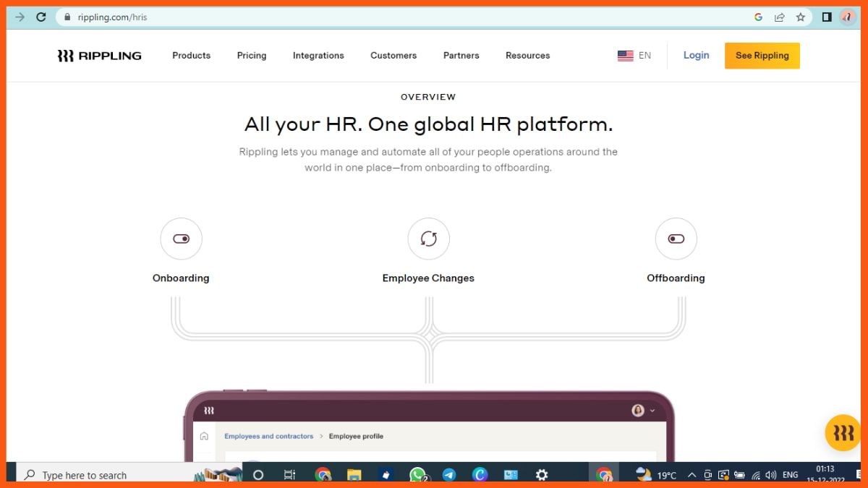868x488 pixels.
Task: Expand the EN language dropdown
Action: 634,55
